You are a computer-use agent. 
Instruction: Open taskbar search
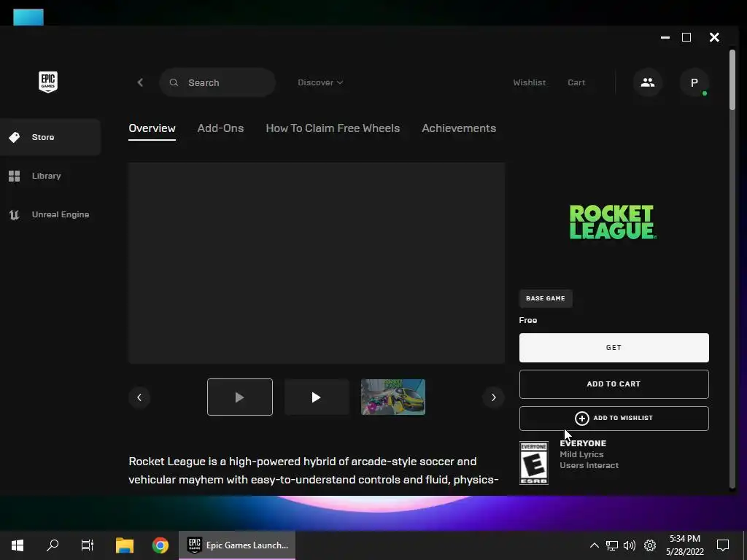click(x=53, y=545)
